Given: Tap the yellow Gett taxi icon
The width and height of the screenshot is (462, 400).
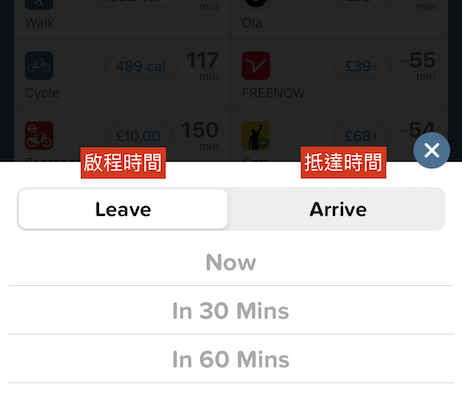Looking at the screenshot, I should point(256,136).
